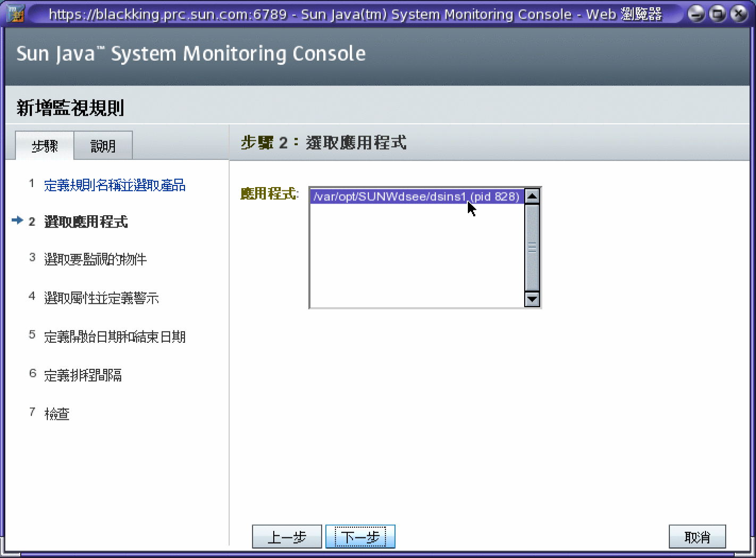Select step 2 選取應用程式 in list
This screenshot has width=756, height=558.
tap(86, 222)
